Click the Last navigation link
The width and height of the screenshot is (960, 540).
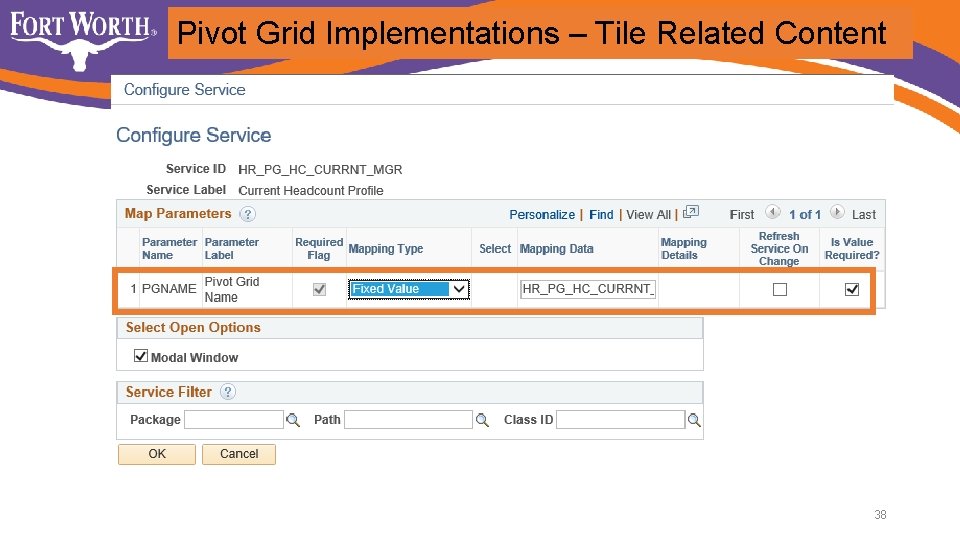[863, 215]
